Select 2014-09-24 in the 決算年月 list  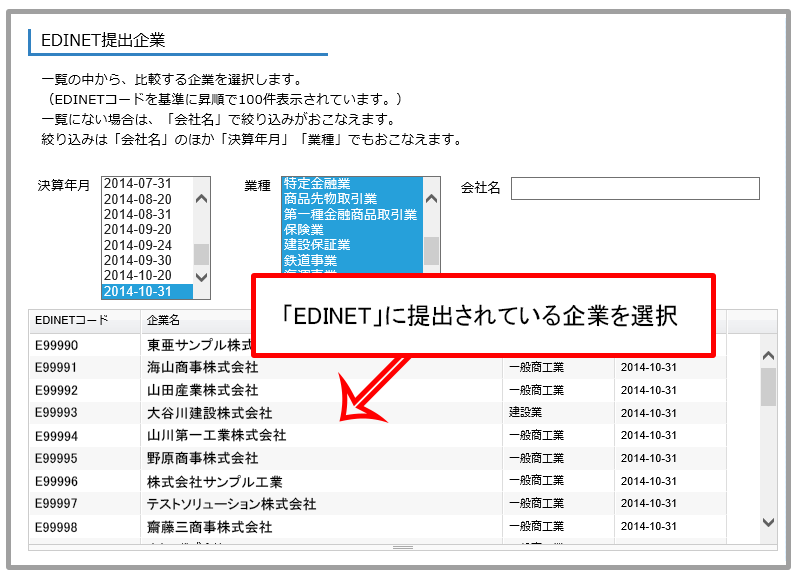click(x=138, y=245)
